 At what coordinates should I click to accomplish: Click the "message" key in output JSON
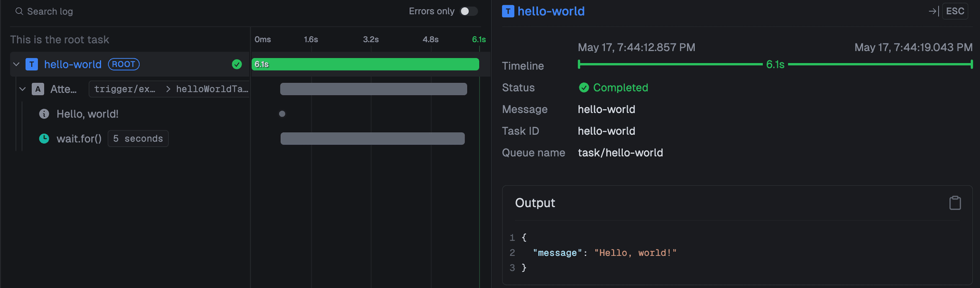pos(557,253)
